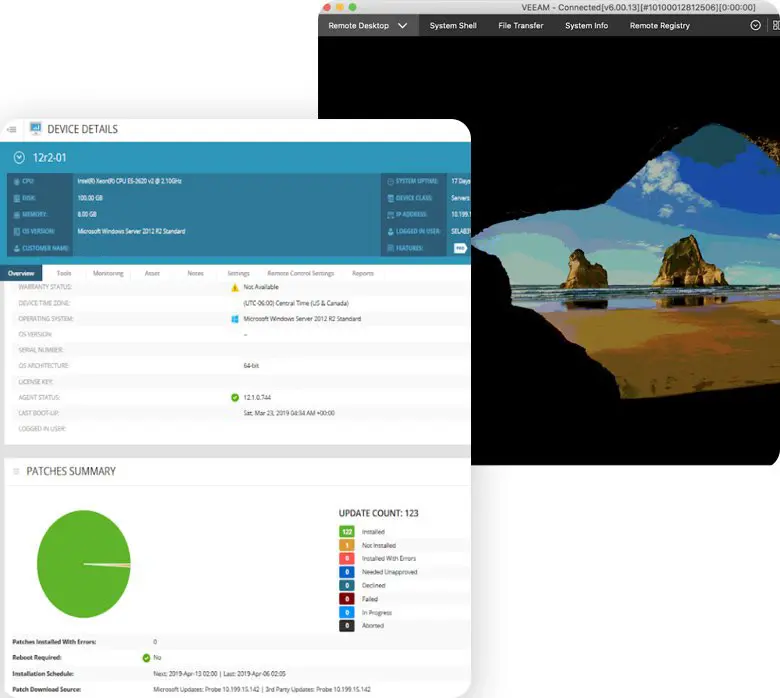Open the Remote Control Settings tab
Image resolution: width=780 pixels, height=698 pixels.
pyautogui.click(x=300, y=273)
